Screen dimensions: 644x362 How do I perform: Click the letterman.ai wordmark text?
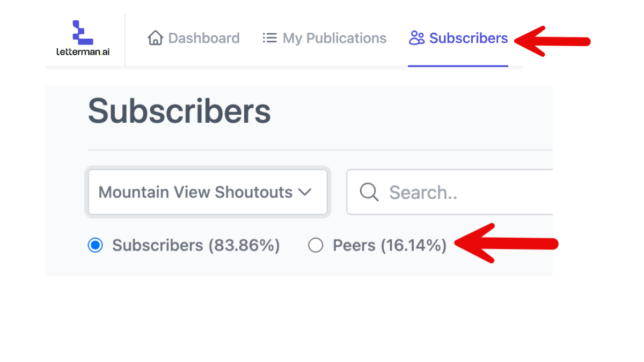point(83,52)
